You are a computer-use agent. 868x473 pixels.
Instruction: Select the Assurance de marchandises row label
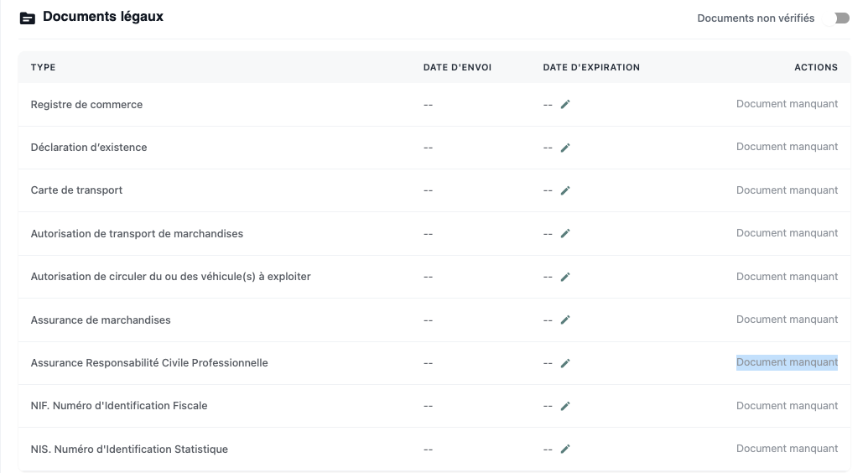point(101,320)
